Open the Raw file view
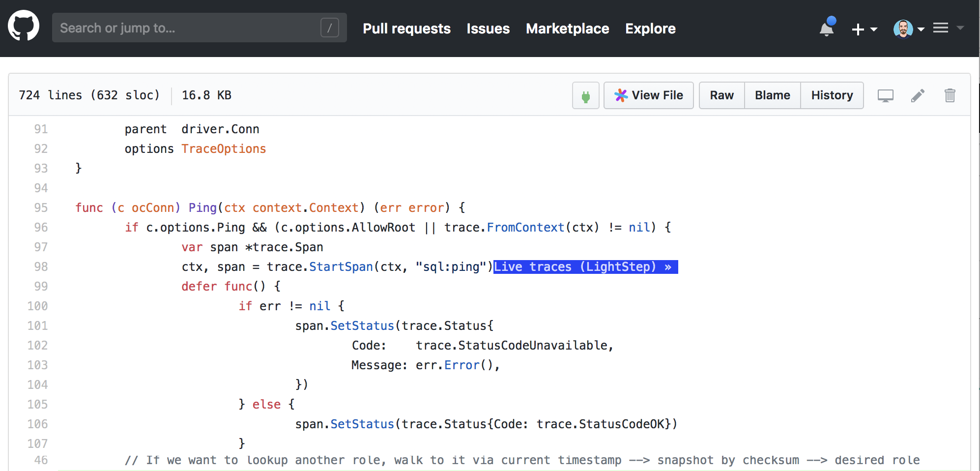 (721, 95)
